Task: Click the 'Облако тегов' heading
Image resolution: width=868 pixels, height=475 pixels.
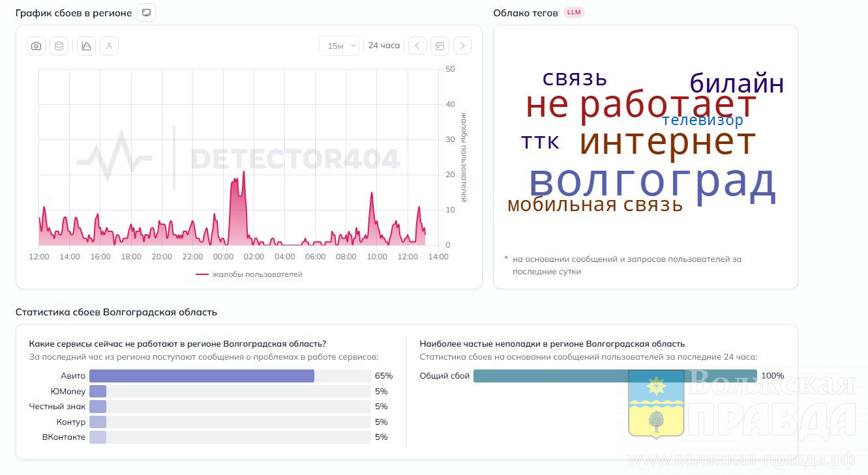Action: [x=526, y=13]
